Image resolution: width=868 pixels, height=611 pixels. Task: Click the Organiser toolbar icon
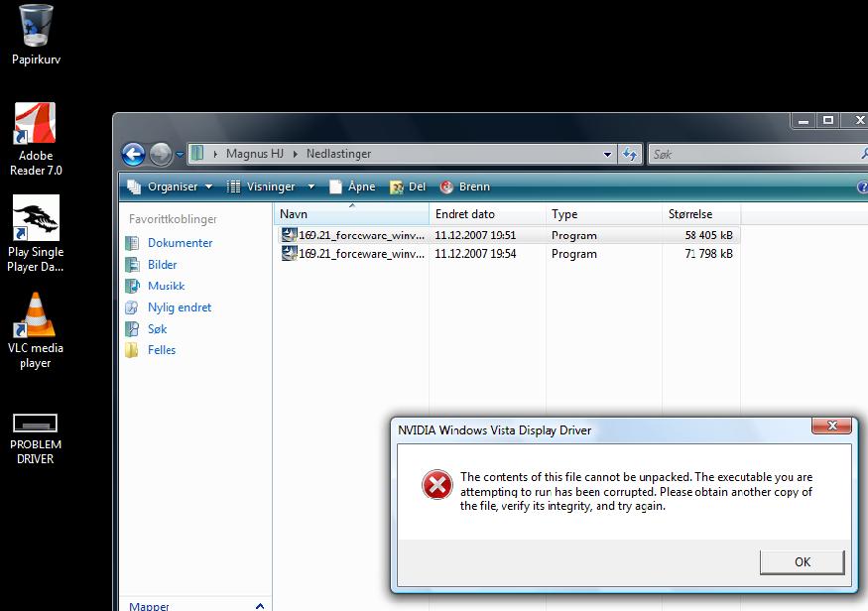[x=134, y=187]
